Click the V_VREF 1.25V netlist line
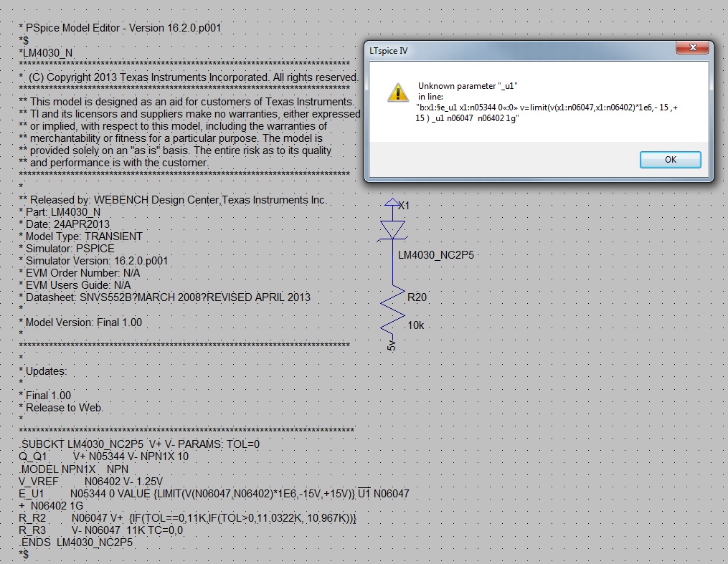Image resolution: width=728 pixels, height=564 pixels. point(91,482)
